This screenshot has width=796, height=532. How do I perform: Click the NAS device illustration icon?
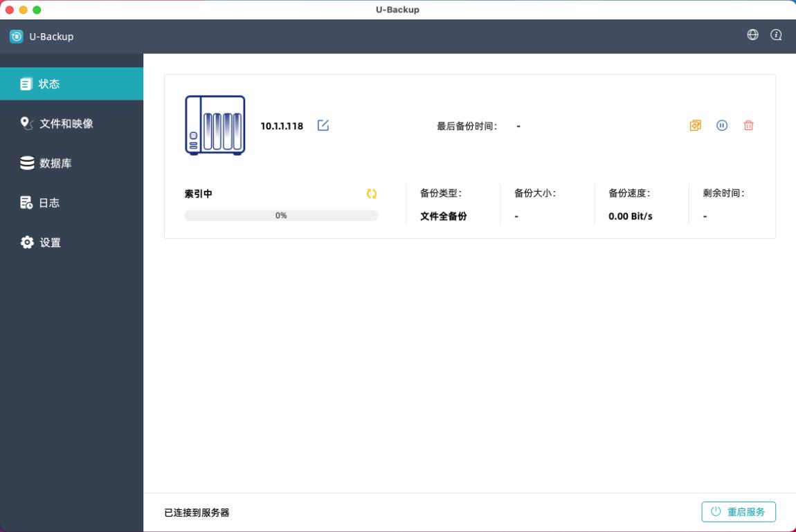click(x=215, y=125)
